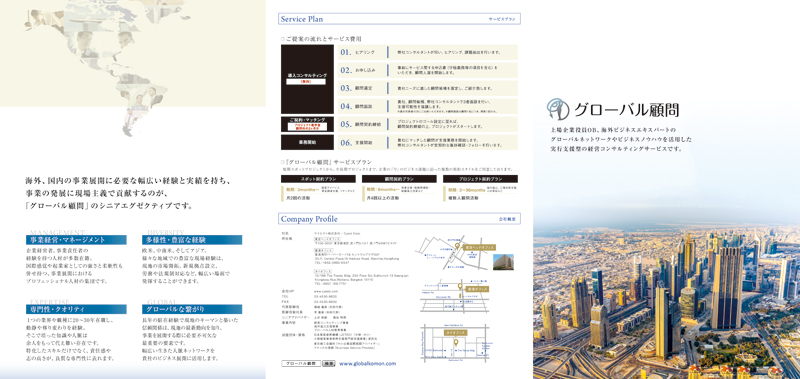Click the Thailand office map pin
The width and height of the screenshot is (800, 379).
click(457, 342)
